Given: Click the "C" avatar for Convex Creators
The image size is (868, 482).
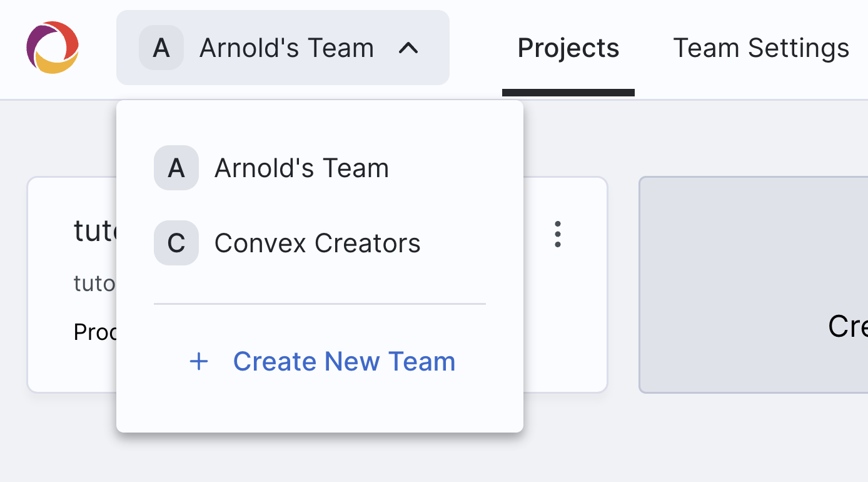Looking at the screenshot, I should (176, 243).
